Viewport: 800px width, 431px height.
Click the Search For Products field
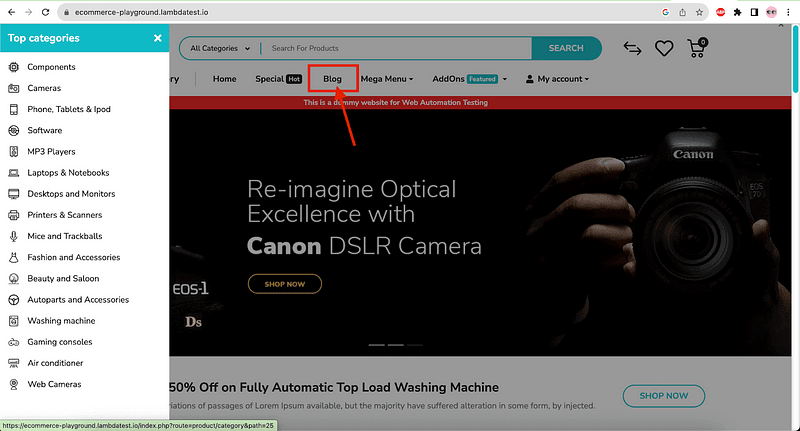[396, 48]
